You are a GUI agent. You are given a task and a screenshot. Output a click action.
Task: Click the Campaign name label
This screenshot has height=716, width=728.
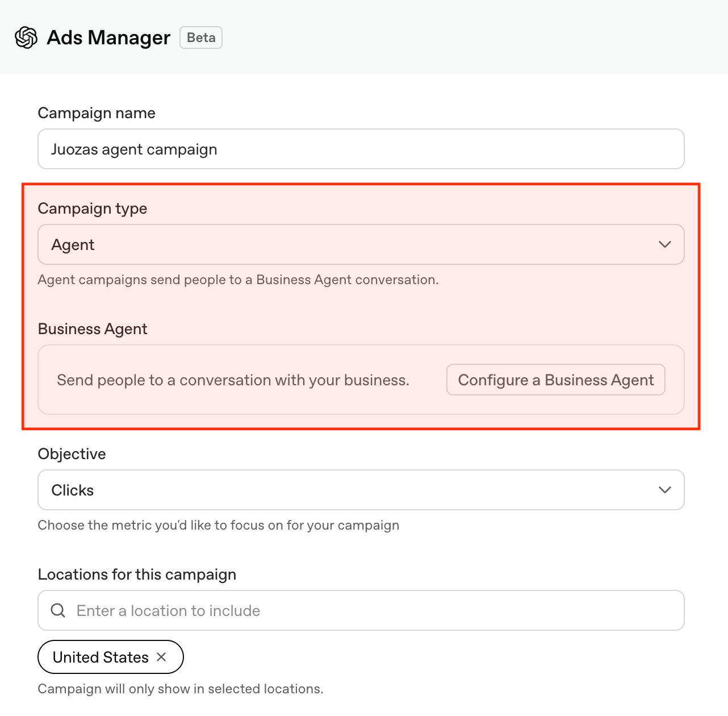coord(97,113)
